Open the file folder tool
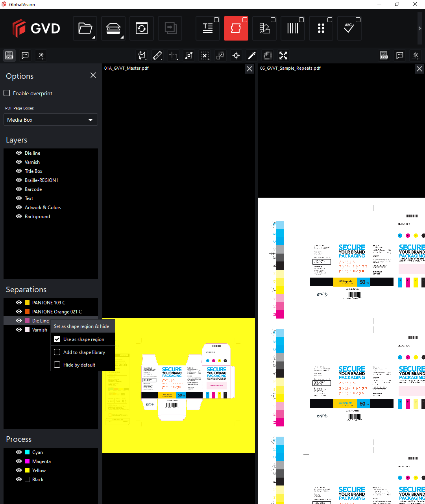The height and width of the screenshot is (504, 425). click(x=85, y=28)
